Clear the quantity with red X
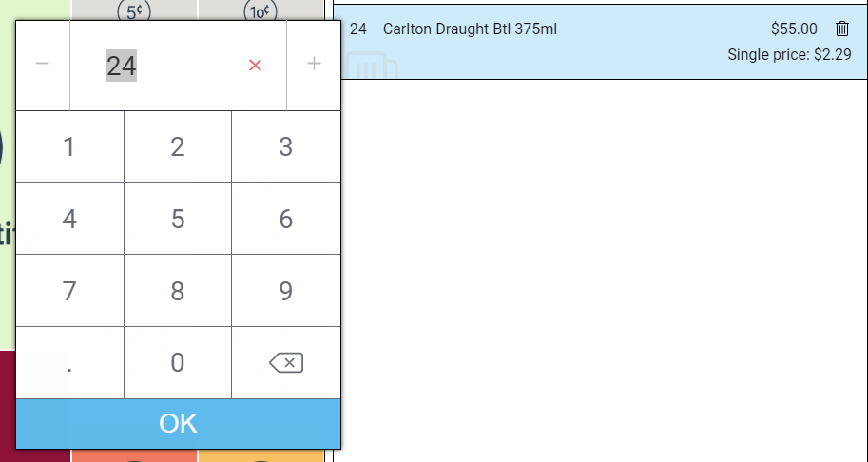This screenshot has height=462, width=868. 255,66
